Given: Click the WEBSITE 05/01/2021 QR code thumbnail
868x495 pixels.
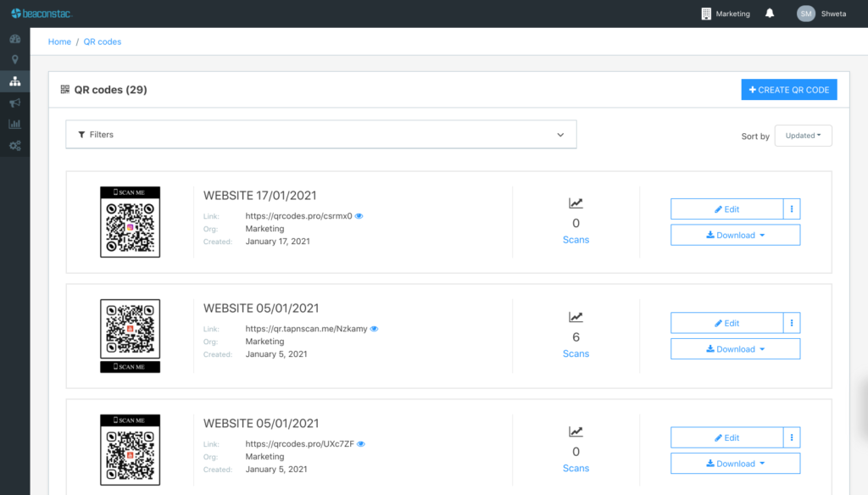Looking at the screenshot, I should coord(130,335).
